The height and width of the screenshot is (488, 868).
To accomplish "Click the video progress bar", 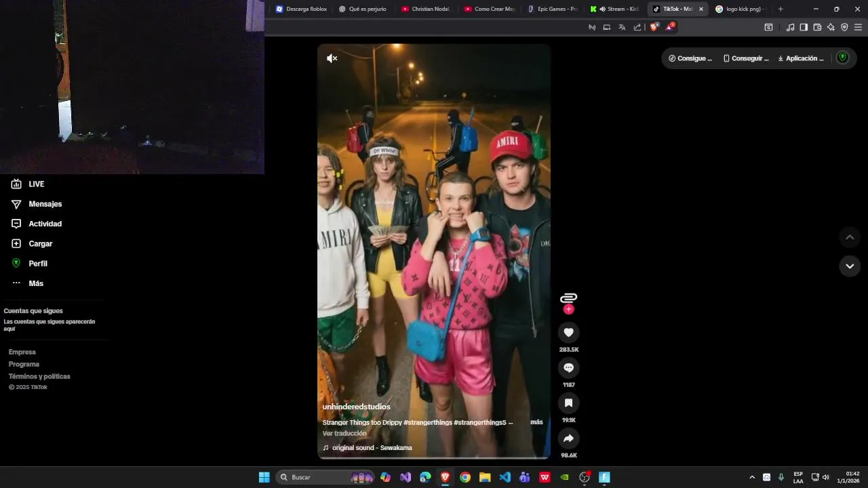I will [x=434, y=457].
